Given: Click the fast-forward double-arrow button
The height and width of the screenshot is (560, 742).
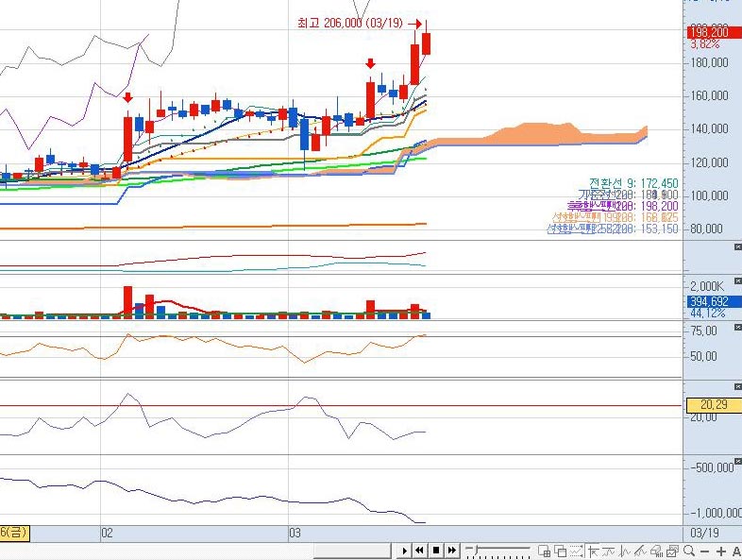Looking at the screenshot, I should tap(452, 551).
